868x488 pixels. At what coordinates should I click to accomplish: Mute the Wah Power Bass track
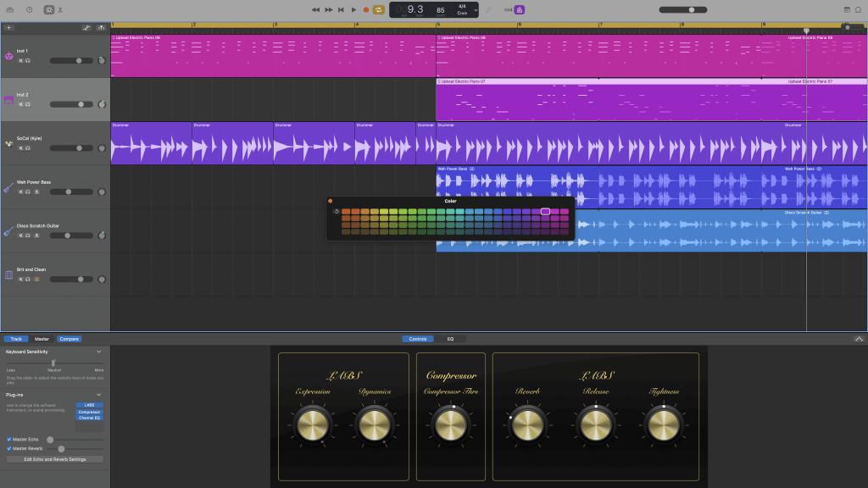tap(21, 191)
